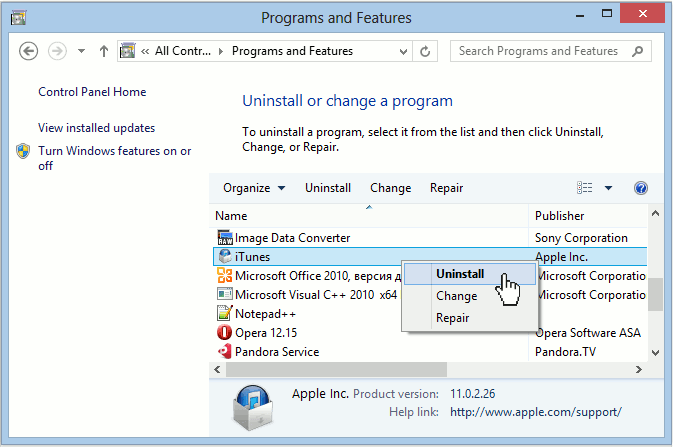Choose Uninstall from the context menu
This screenshot has height=447, width=673.
[470, 274]
